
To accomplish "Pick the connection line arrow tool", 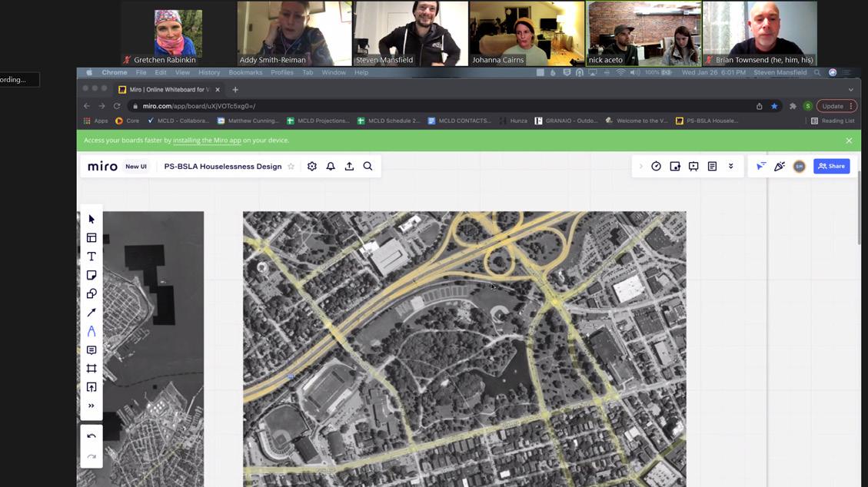I will pyautogui.click(x=91, y=313).
